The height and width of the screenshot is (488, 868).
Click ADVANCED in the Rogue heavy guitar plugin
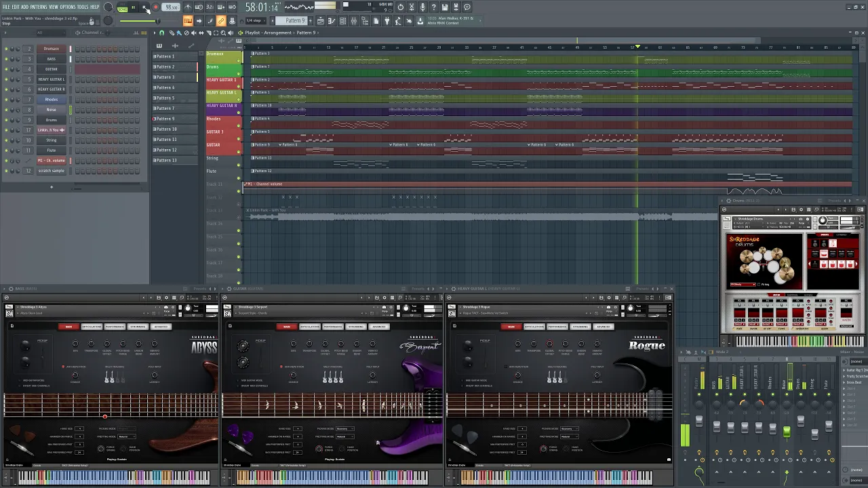tap(603, 327)
